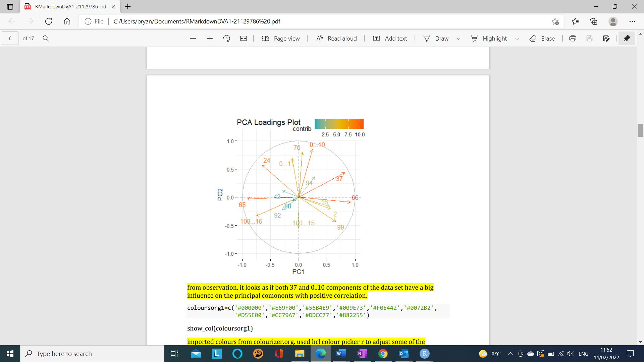This screenshot has width=644, height=362.
Task: Unpin the PDF toolbar
Action: [x=627, y=38]
